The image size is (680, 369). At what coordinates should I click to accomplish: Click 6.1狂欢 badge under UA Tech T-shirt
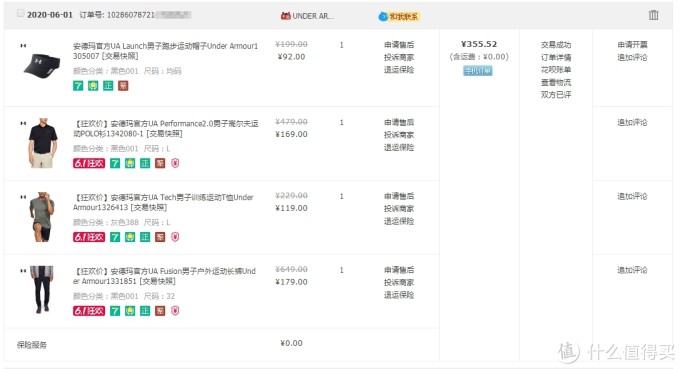(89, 237)
